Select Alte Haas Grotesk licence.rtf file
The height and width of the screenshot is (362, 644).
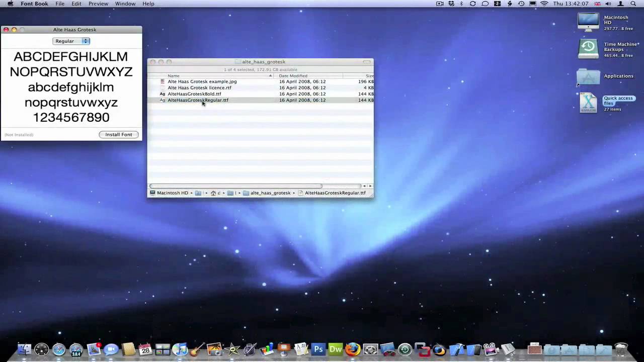point(199,87)
